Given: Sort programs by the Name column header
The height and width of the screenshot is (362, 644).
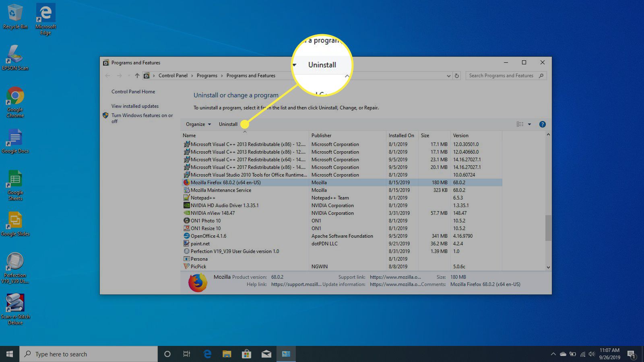Looking at the screenshot, I should click(x=189, y=135).
